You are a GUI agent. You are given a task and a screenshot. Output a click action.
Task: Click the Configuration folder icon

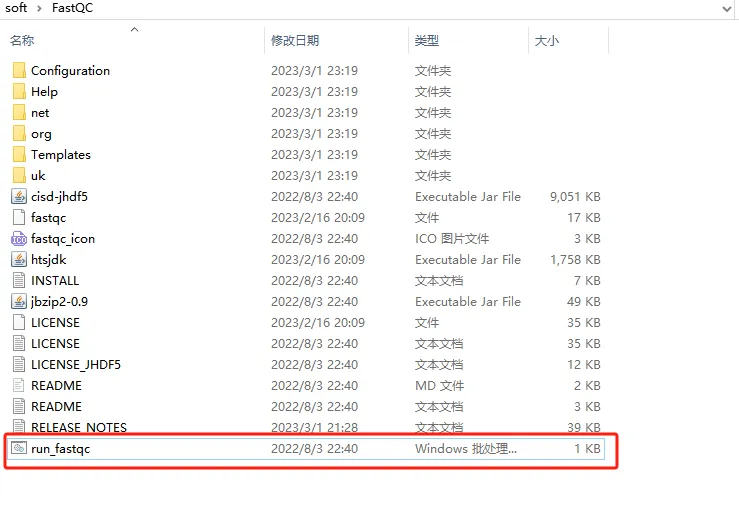tap(19, 71)
